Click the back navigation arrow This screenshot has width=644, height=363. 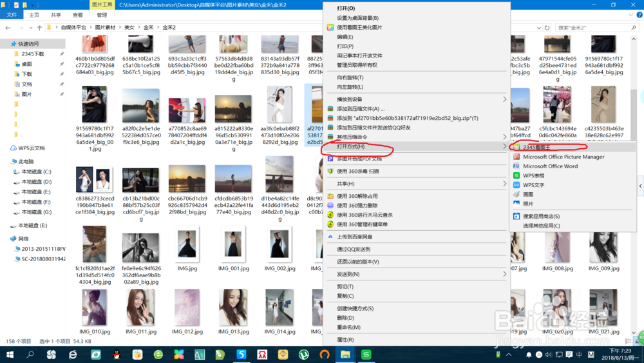tap(8, 28)
